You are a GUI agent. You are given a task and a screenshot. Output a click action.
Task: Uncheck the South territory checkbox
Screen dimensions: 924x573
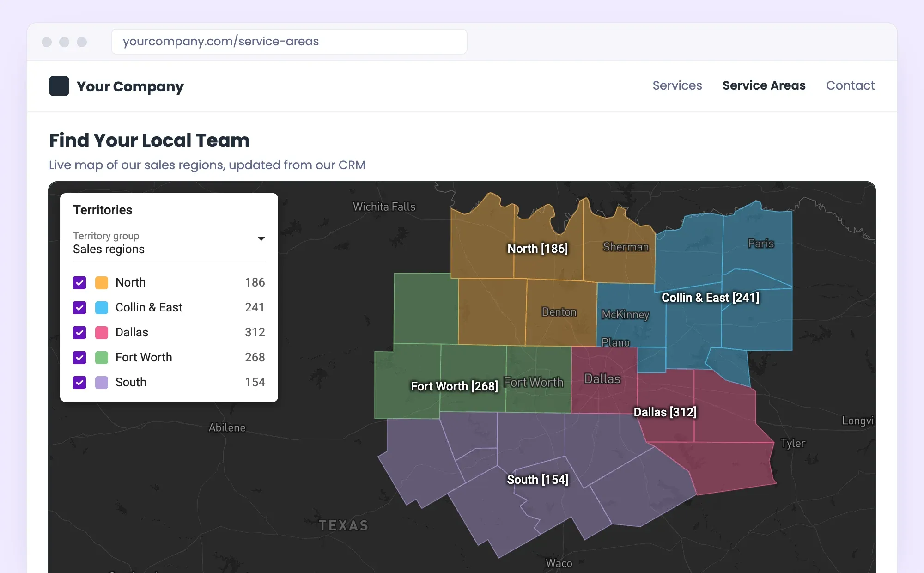point(79,383)
